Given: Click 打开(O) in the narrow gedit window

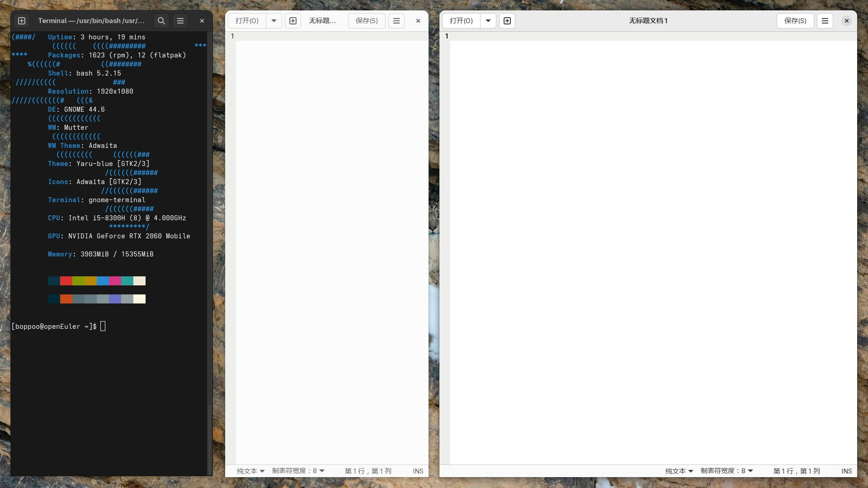Looking at the screenshot, I should pos(247,21).
